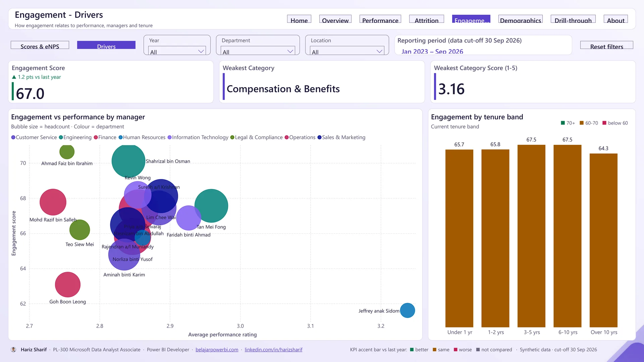Open the belajarpowerbi.com link
The height and width of the screenshot is (362, 644).
tap(217, 350)
